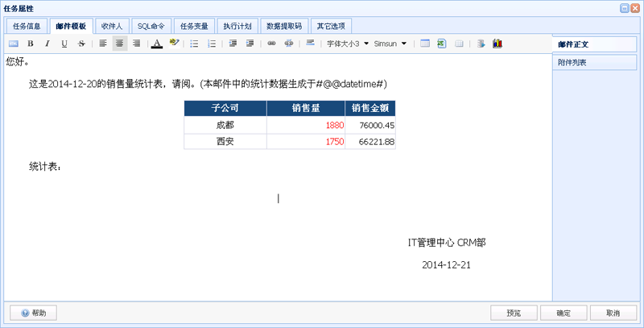This screenshot has height=328, width=644.
Task: Insert a chart using the bar chart icon
Action: pos(497,44)
